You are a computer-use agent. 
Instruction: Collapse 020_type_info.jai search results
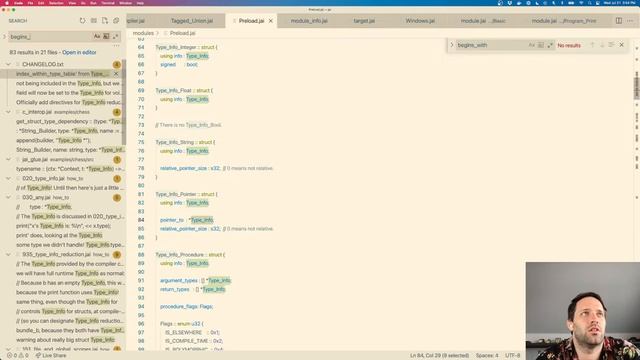pos(9,178)
